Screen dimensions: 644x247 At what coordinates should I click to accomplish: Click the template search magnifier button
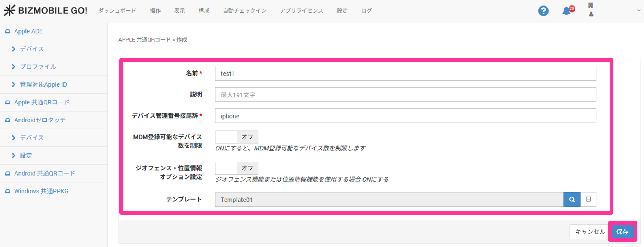coord(572,200)
